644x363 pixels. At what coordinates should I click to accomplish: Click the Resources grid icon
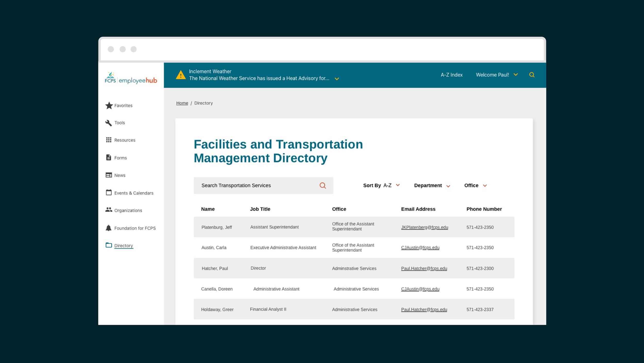[109, 140]
